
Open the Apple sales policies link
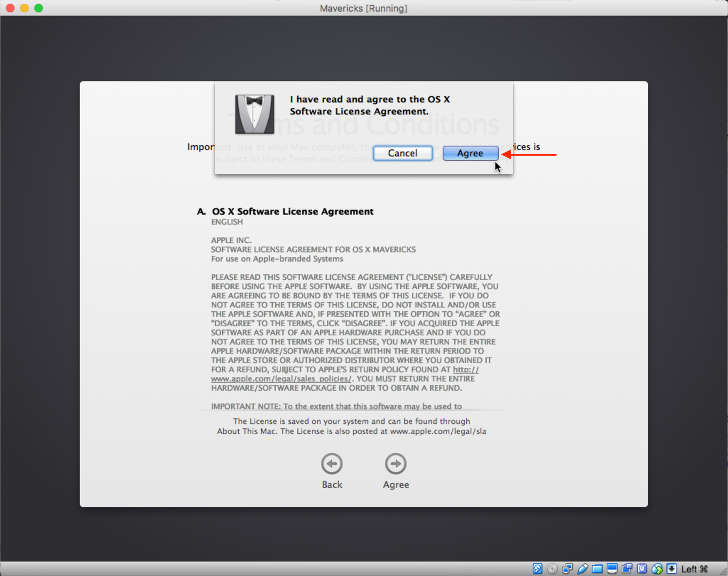click(x=281, y=379)
